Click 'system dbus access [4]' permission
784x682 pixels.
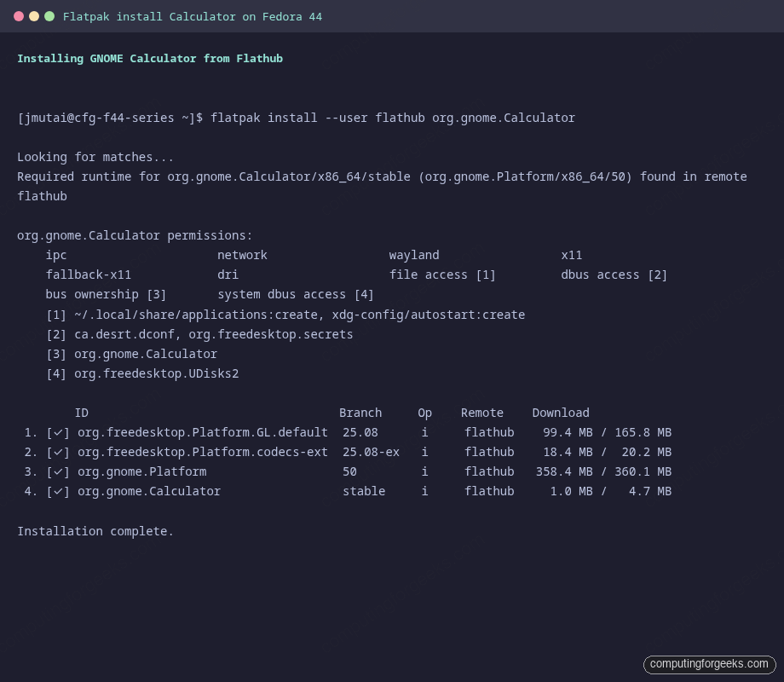pos(296,294)
